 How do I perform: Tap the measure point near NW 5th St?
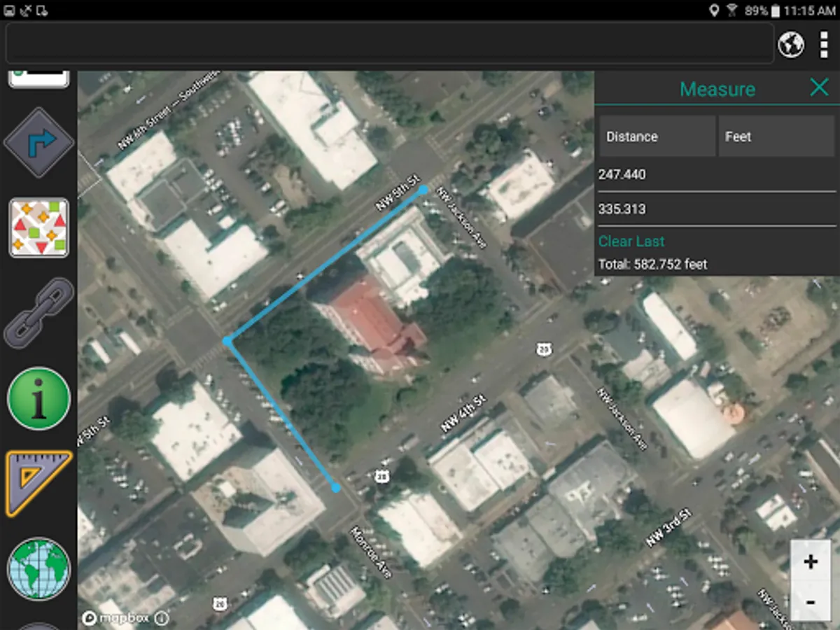(x=423, y=189)
